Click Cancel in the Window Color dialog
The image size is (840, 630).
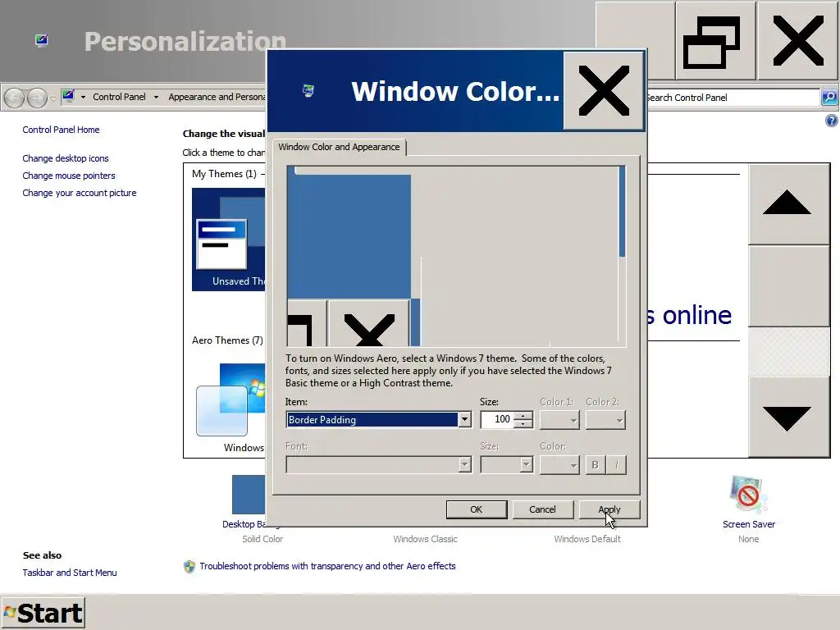pyautogui.click(x=542, y=509)
